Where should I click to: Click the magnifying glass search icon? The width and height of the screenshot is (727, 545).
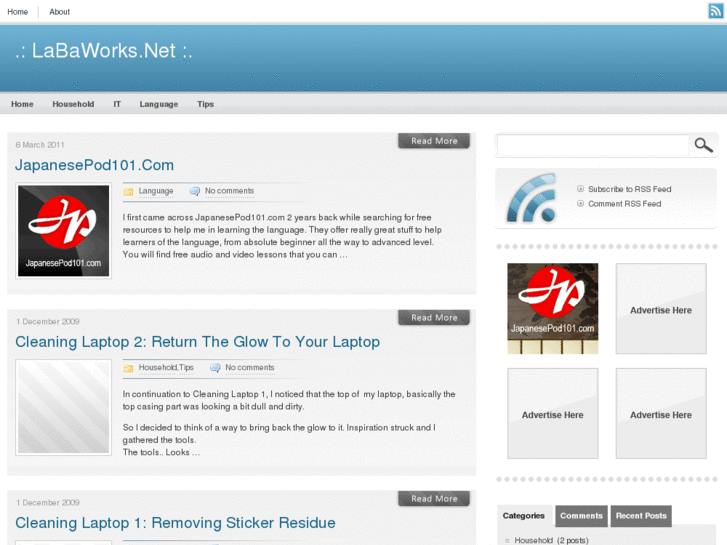coord(703,145)
